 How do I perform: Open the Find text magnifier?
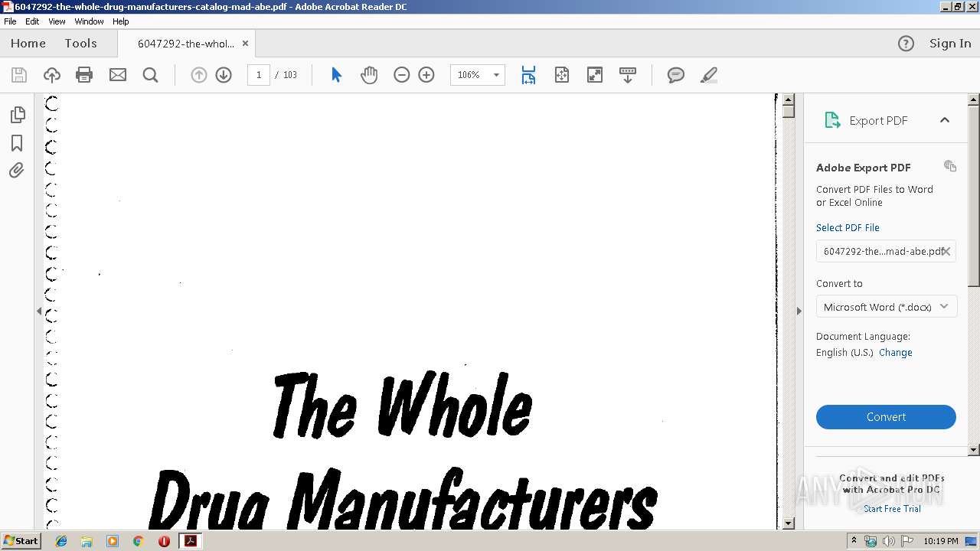click(151, 75)
